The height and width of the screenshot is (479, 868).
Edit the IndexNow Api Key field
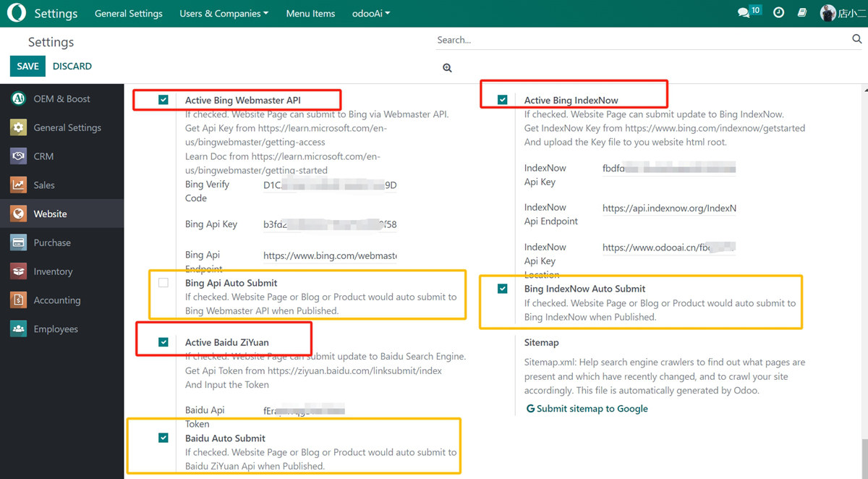tap(669, 169)
